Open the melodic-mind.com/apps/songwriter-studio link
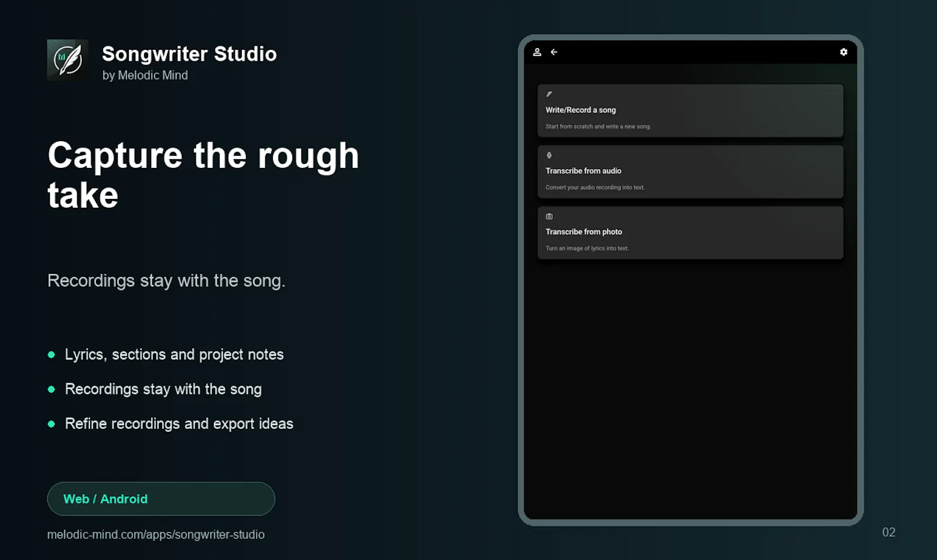Screen dimensions: 937x560 tap(156, 534)
